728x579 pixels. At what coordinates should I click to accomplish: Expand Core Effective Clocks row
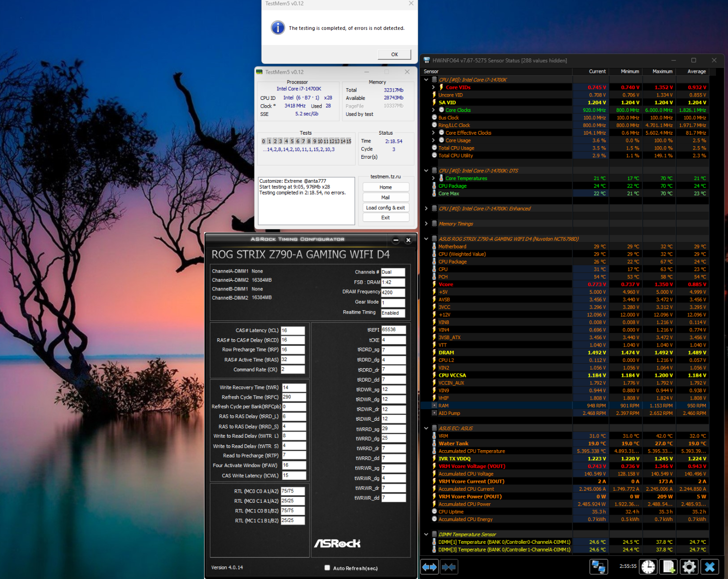pos(433,133)
